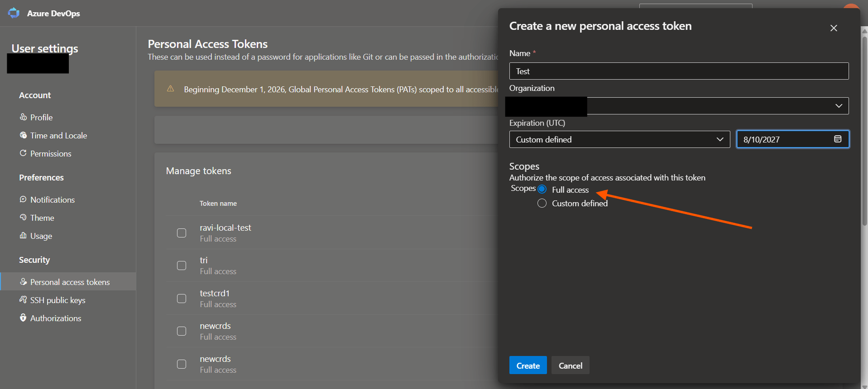
Task: Select Personal access tokens menu item
Action: point(68,281)
